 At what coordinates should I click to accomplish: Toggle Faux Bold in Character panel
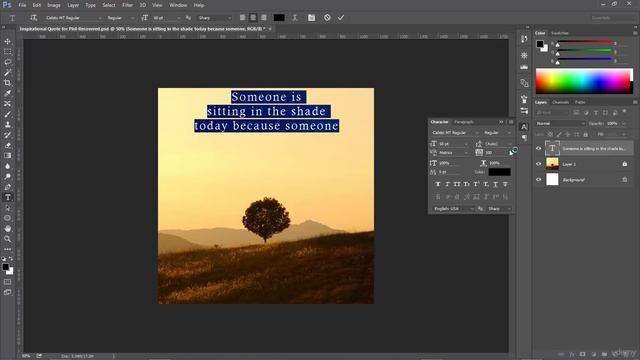tap(438, 184)
